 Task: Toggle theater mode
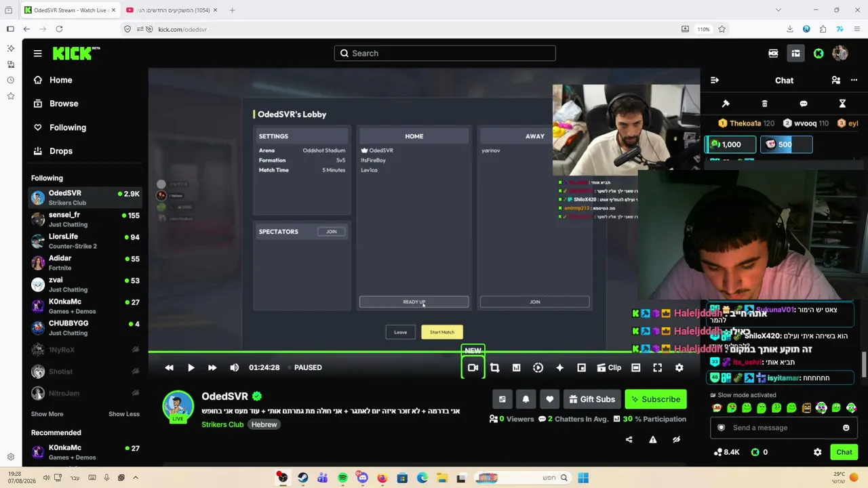(x=635, y=367)
